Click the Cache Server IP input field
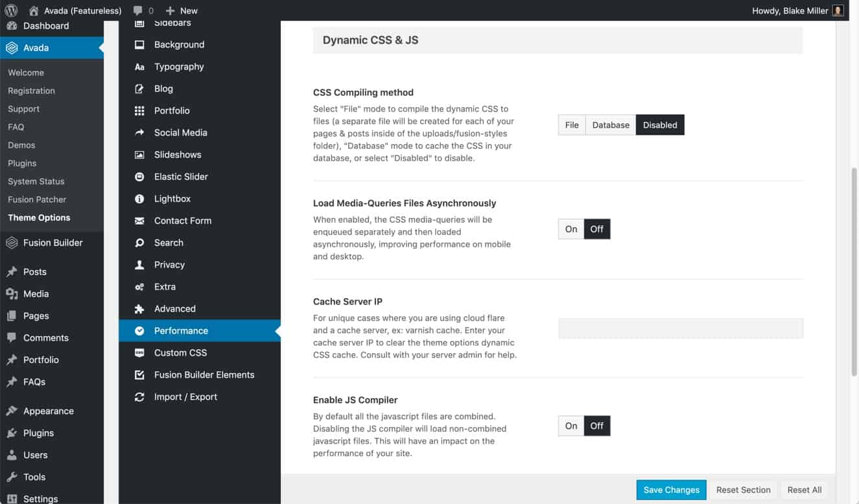859x504 pixels. (681, 328)
